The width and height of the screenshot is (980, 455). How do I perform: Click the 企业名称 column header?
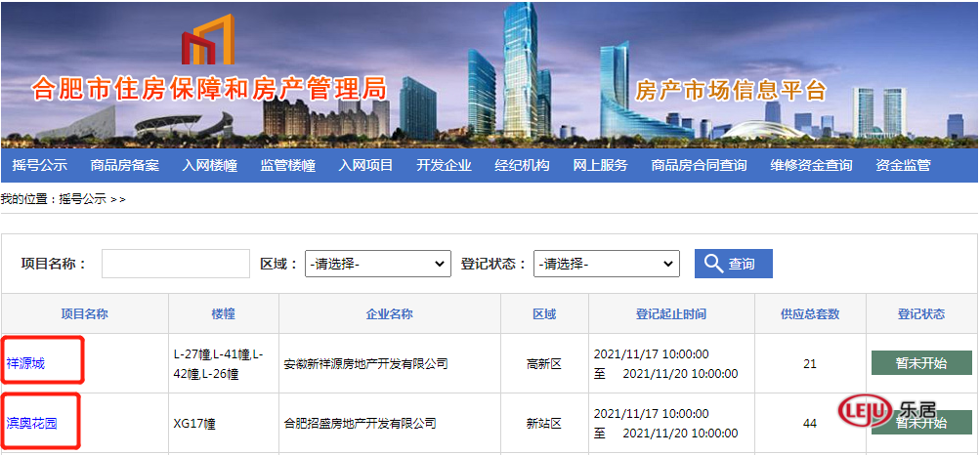click(x=390, y=314)
